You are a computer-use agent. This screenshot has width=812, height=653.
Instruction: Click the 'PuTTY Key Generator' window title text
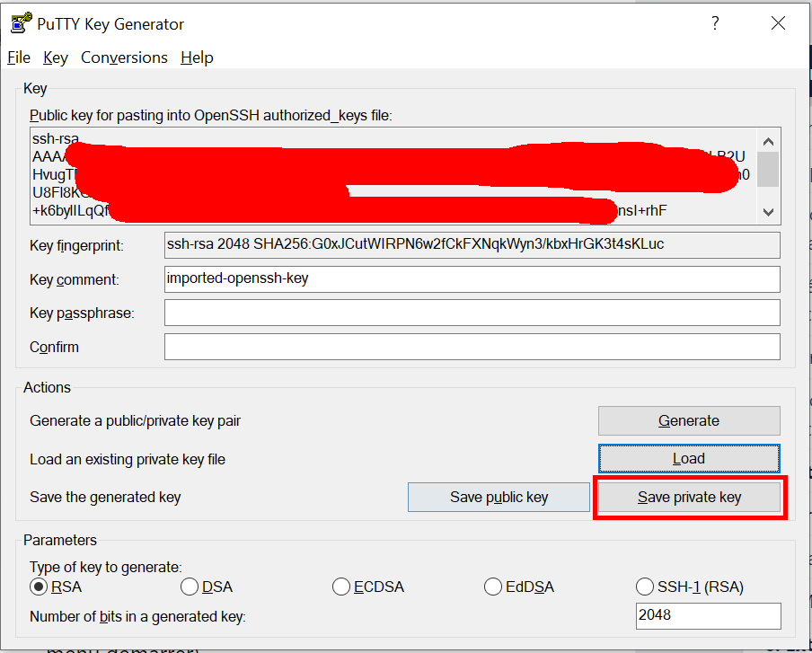[x=110, y=24]
